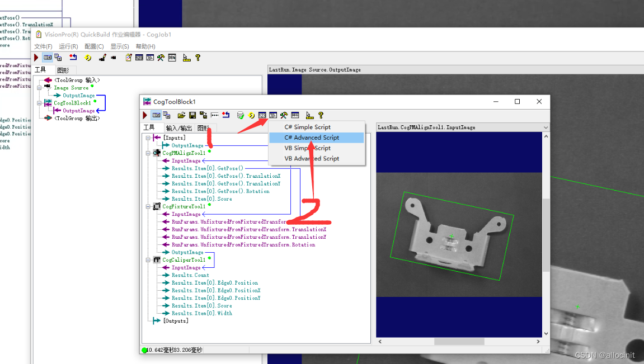Open the 显示(S) menu
Image resolution: width=644 pixels, height=364 pixels.
pos(120,46)
